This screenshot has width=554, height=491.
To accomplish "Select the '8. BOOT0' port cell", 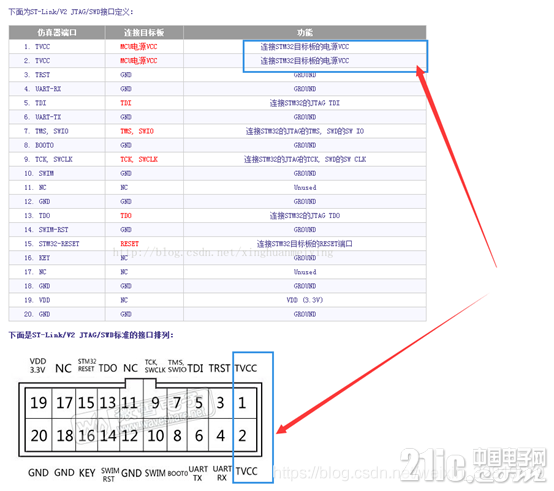I will tap(57, 145).
